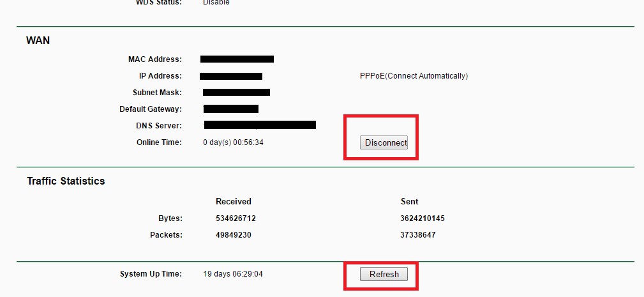Click the Disconnect button
Screen dimensions: 644x297
click(x=384, y=142)
